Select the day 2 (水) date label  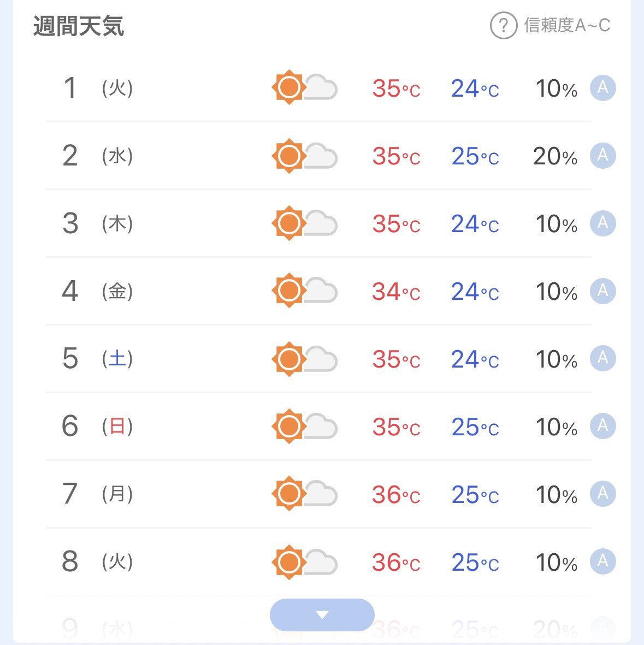coord(98,156)
